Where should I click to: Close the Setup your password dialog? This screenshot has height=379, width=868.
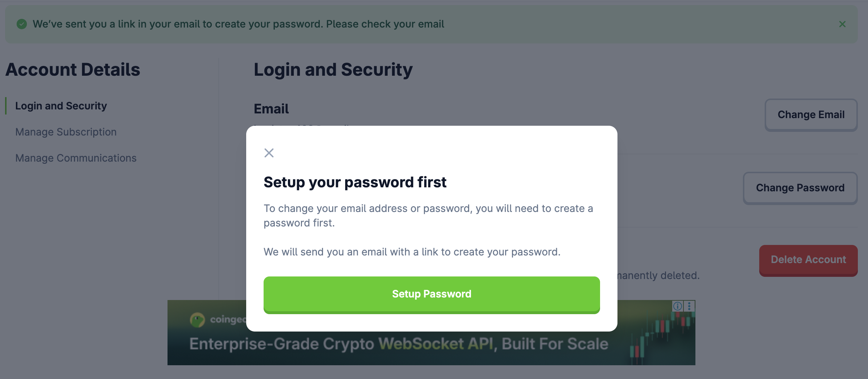click(x=269, y=153)
